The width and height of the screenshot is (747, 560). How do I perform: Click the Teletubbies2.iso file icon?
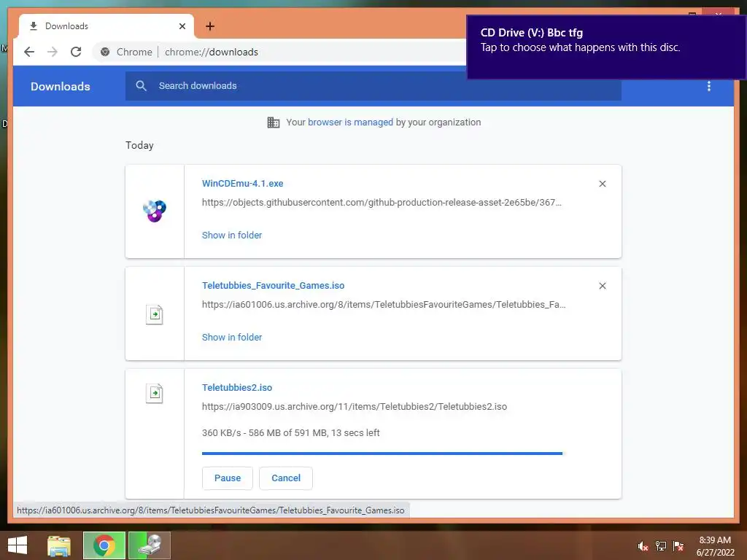(x=155, y=393)
